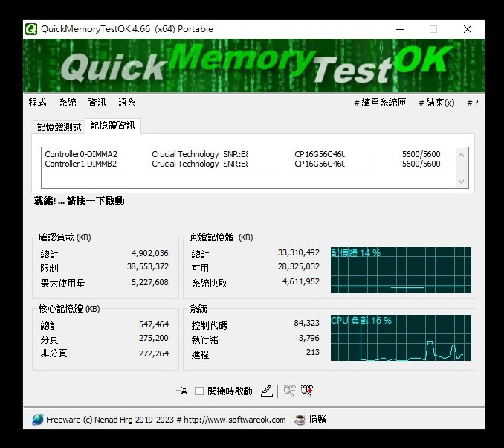The height and width of the screenshot is (448, 504).
Task: Click the zoom in magnifier icon
Action: pos(307,391)
